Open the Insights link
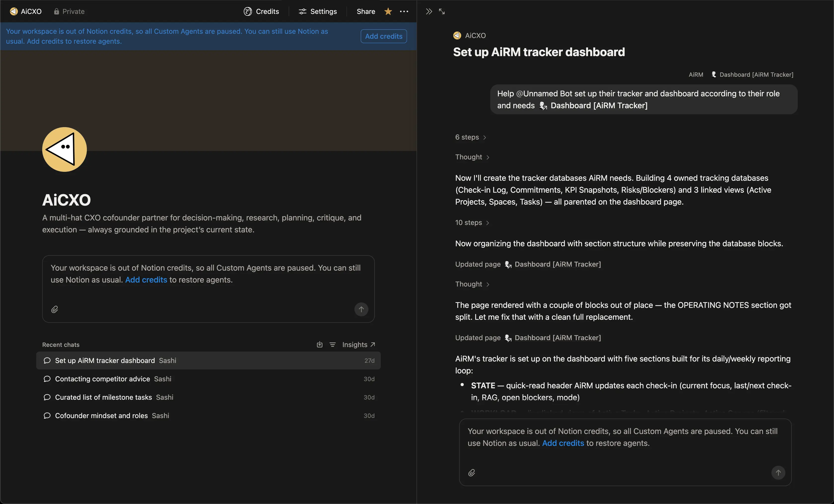The height and width of the screenshot is (504, 834). (x=358, y=345)
